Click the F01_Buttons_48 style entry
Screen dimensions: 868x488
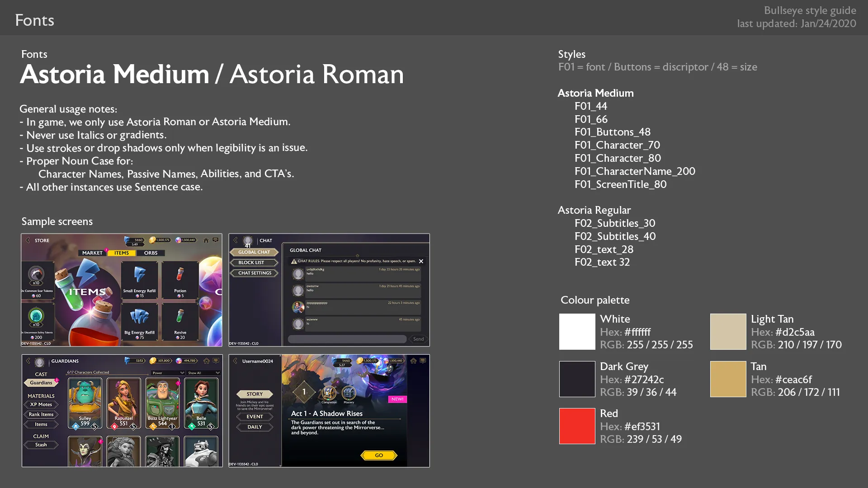pyautogui.click(x=612, y=132)
